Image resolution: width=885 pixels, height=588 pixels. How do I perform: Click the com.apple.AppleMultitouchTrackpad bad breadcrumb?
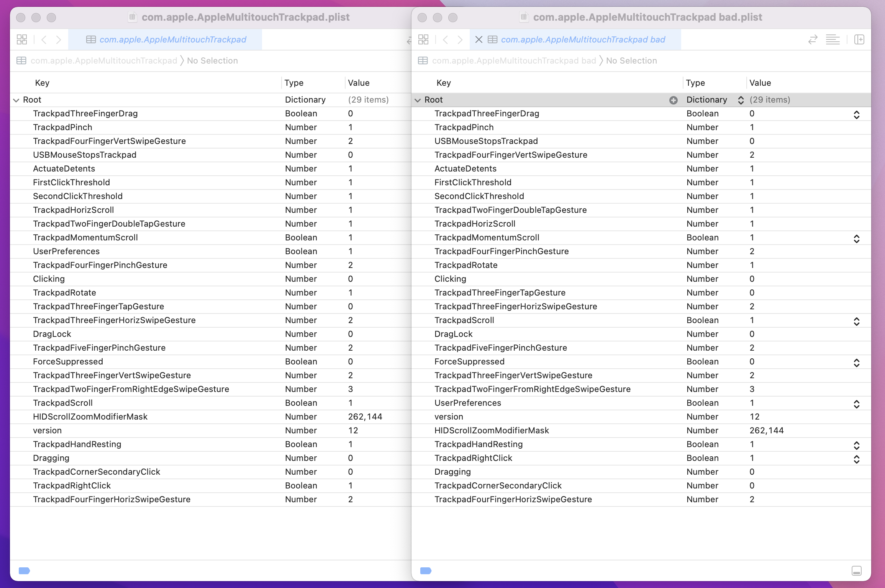[x=513, y=60]
